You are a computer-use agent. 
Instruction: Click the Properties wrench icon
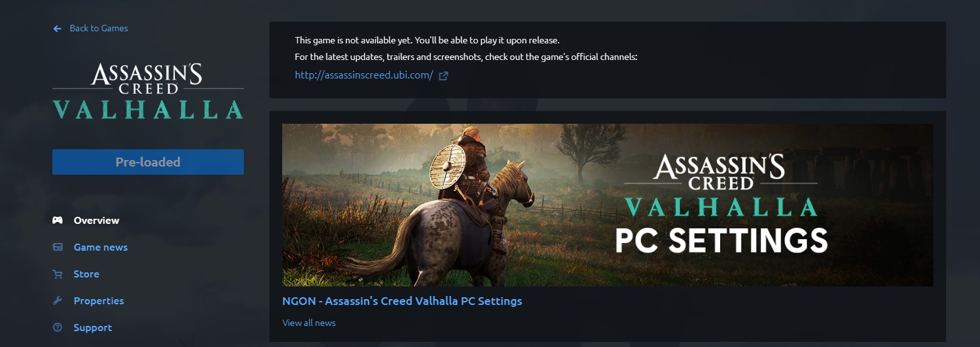click(57, 300)
